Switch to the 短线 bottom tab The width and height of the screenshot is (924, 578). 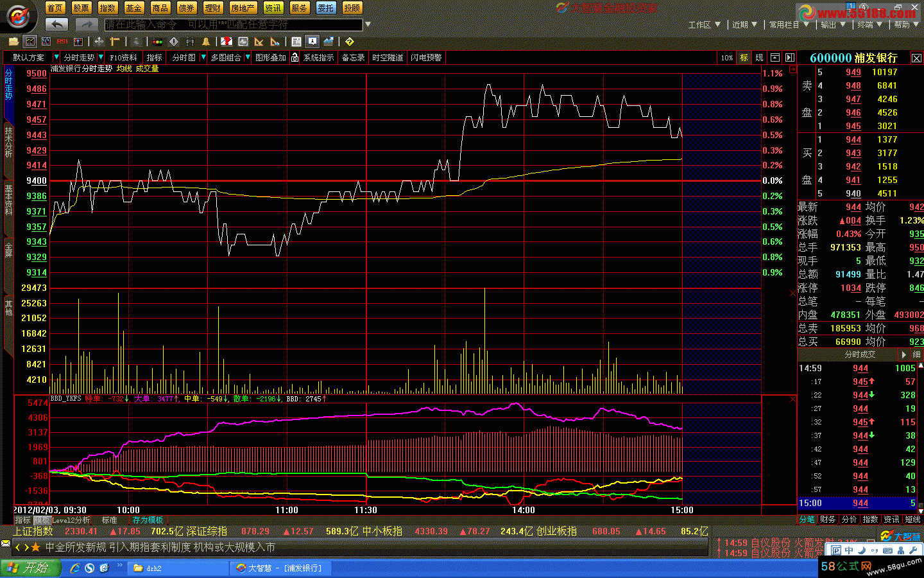click(912, 520)
